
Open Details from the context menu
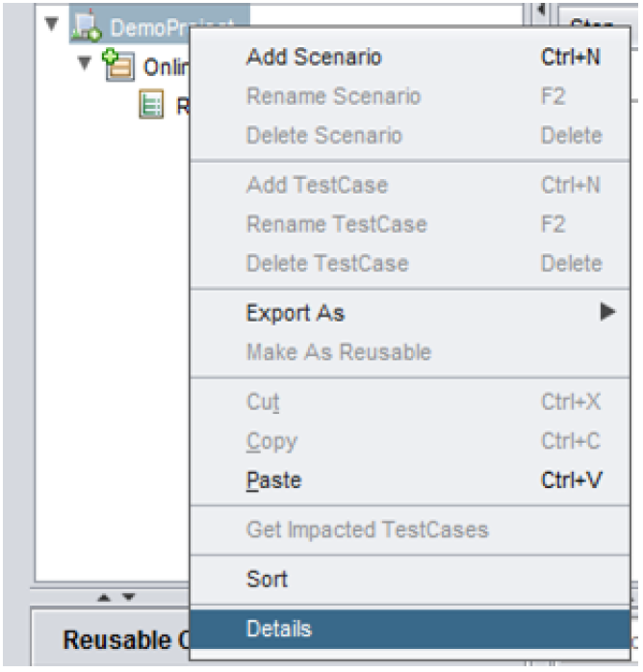[278, 629]
